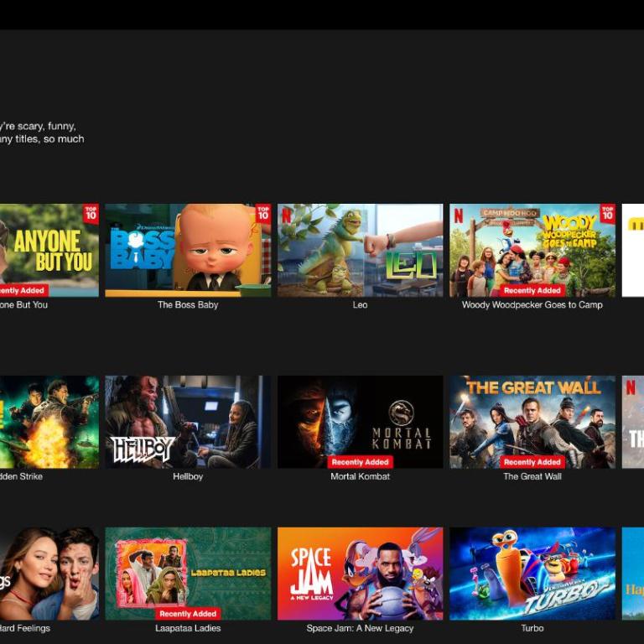This screenshot has height=644, width=644.
Task: Click the 'Turbo' title text
Action: 532,628
